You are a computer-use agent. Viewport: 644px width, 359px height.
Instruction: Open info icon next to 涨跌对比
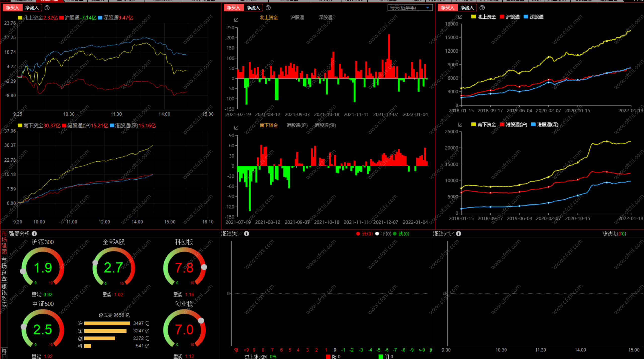459,234
